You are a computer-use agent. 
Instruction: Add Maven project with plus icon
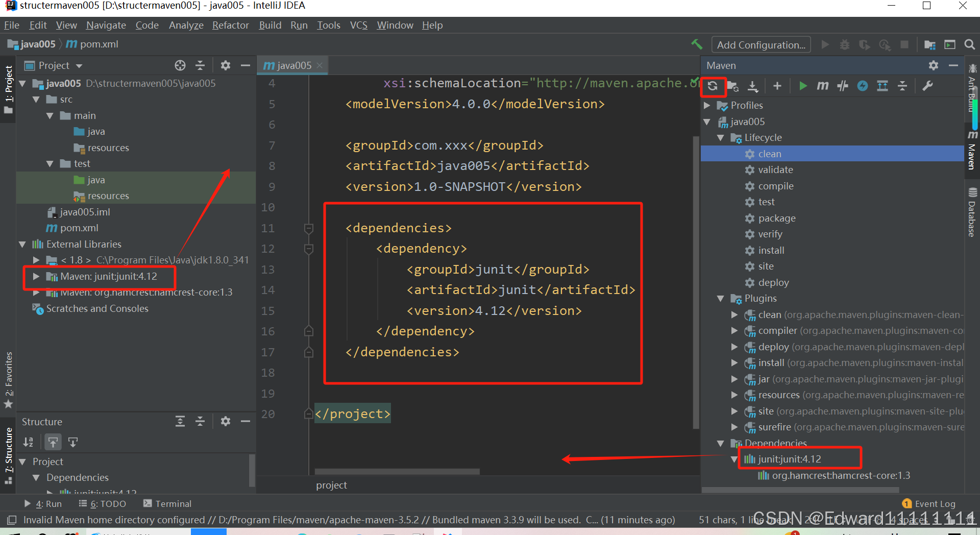tap(777, 86)
